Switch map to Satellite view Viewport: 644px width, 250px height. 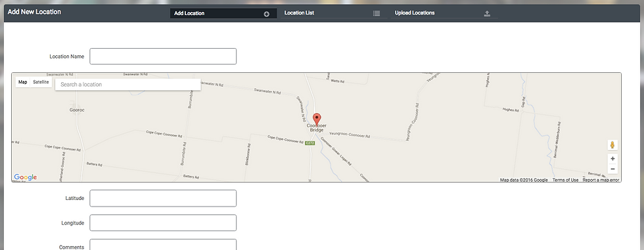tap(41, 82)
